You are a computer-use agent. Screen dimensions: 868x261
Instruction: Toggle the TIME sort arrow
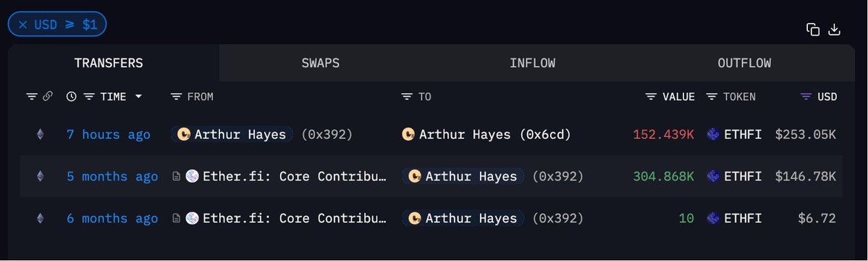138,96
